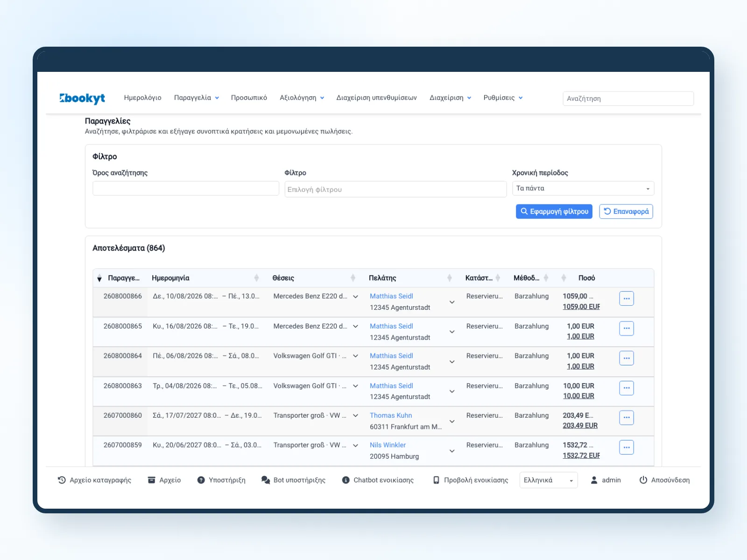747x560 pixels.
Task: Click the 1532,72 EUR amount link
Action: (x=581, y=455)
